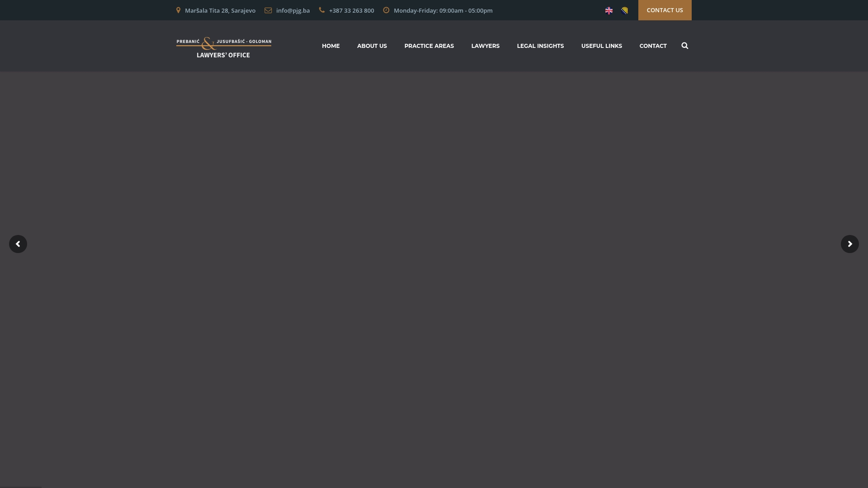Go to previous slide arrow
Viewport: 868px width, 488px height.
(x=18, y=244)
